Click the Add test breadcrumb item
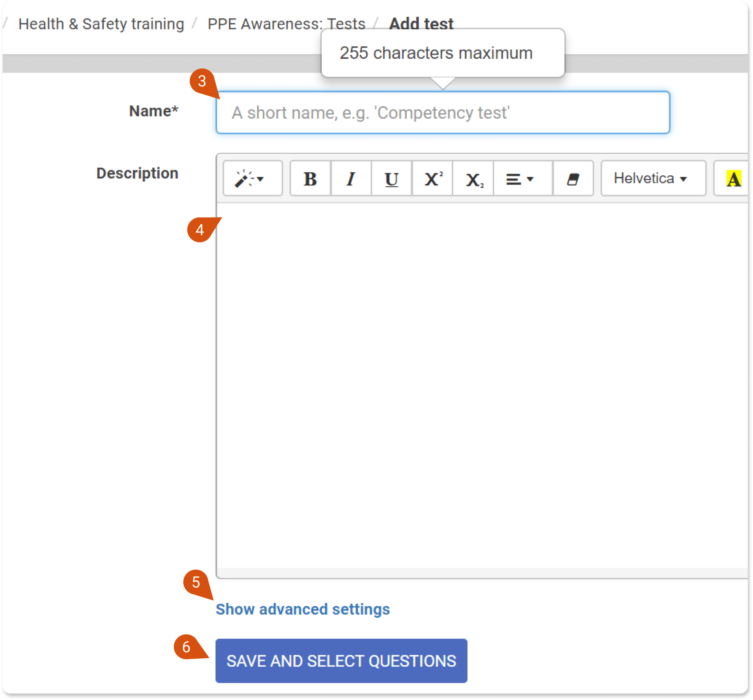 pyautogui.click(x=421, y=23)
